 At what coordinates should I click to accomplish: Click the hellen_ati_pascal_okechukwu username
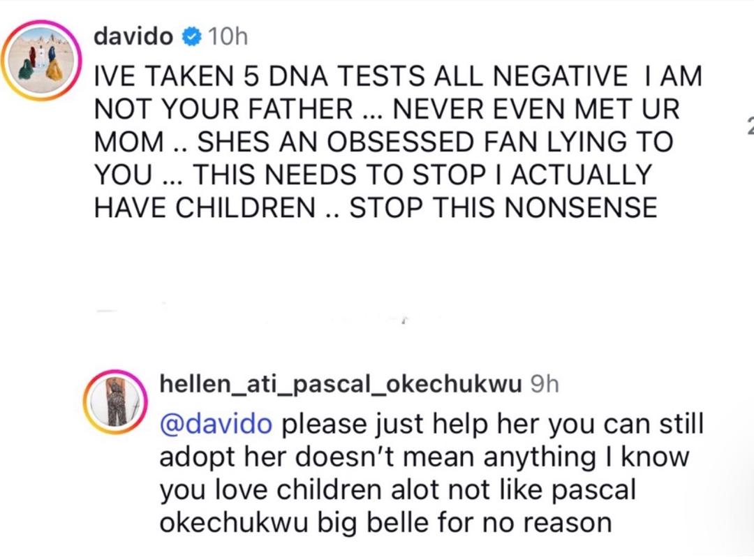pyautogui.click(x=341, y=384)
